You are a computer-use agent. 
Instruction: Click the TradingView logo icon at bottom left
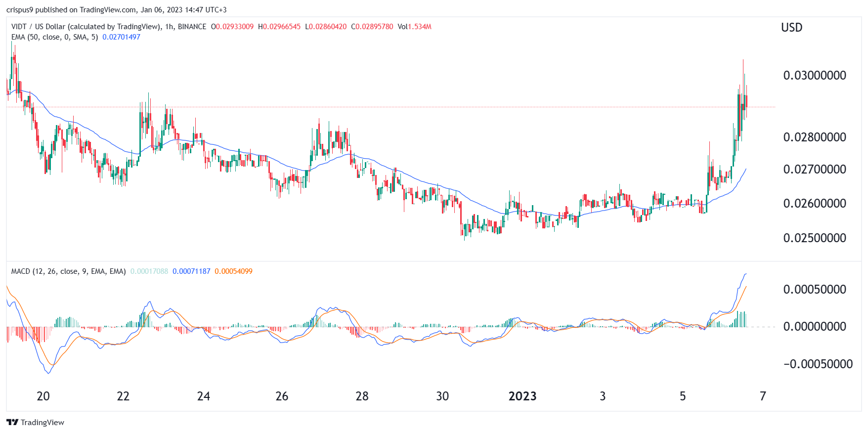pos(12,422)
